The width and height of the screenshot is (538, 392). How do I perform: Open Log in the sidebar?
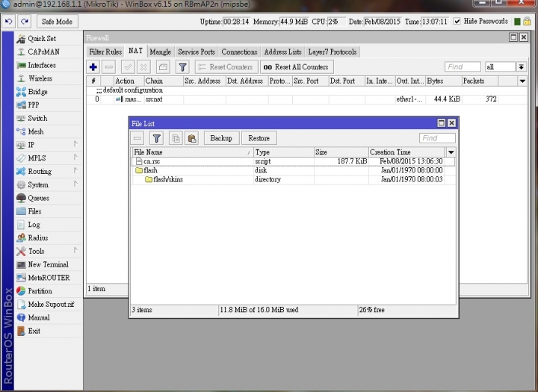point(49,225)
